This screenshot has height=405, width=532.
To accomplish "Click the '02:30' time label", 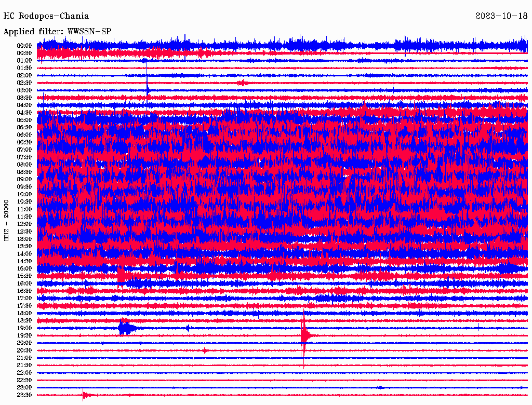I will [24, 83].
